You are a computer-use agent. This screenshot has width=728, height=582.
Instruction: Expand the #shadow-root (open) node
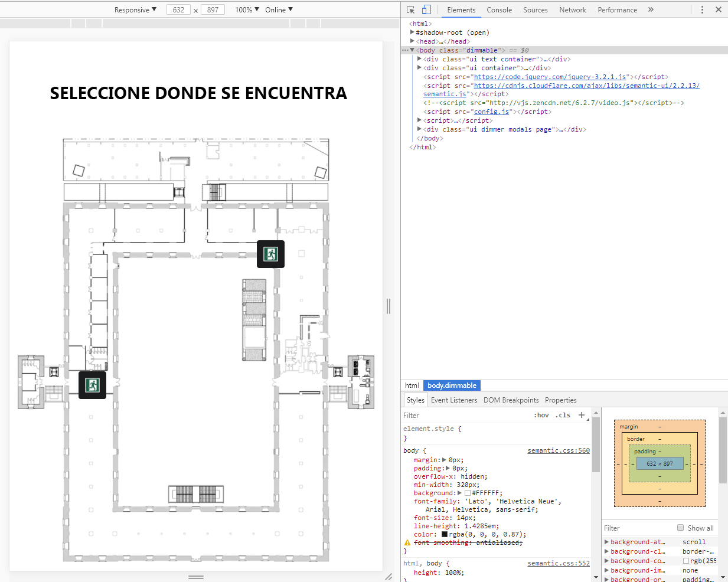[412, 32]
